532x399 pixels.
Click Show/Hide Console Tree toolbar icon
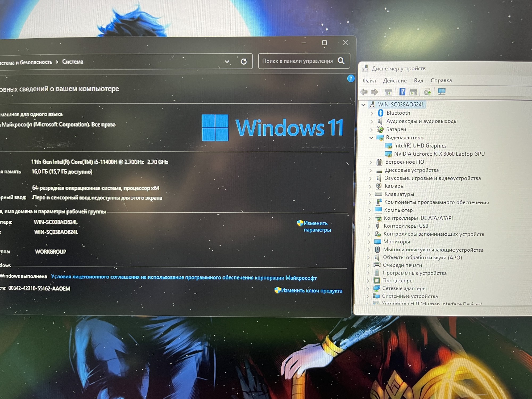pos(388,92)
